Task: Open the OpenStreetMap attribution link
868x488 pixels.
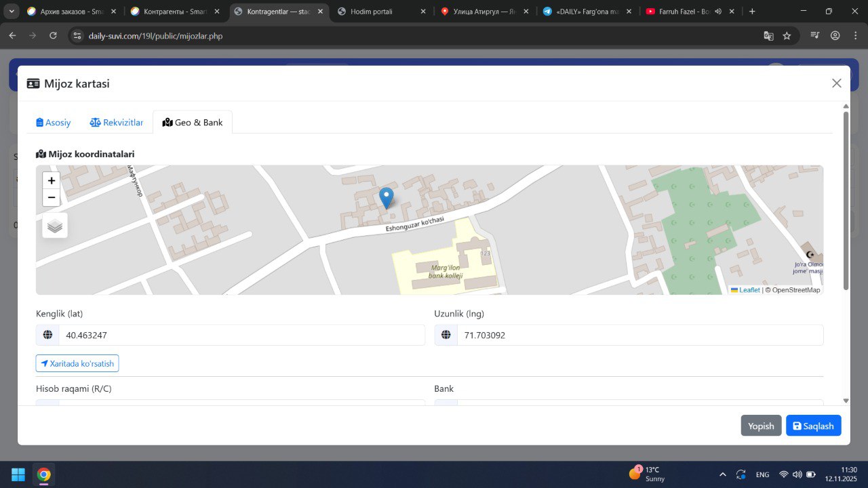Action: coord(796,290)
